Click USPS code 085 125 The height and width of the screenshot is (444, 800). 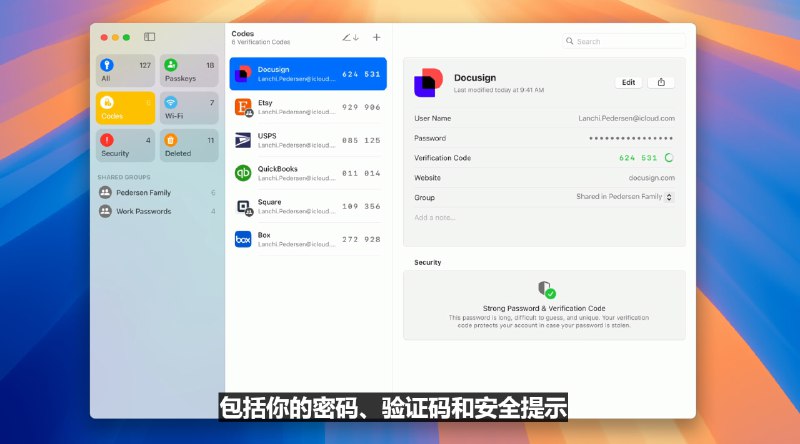[361, 140]
